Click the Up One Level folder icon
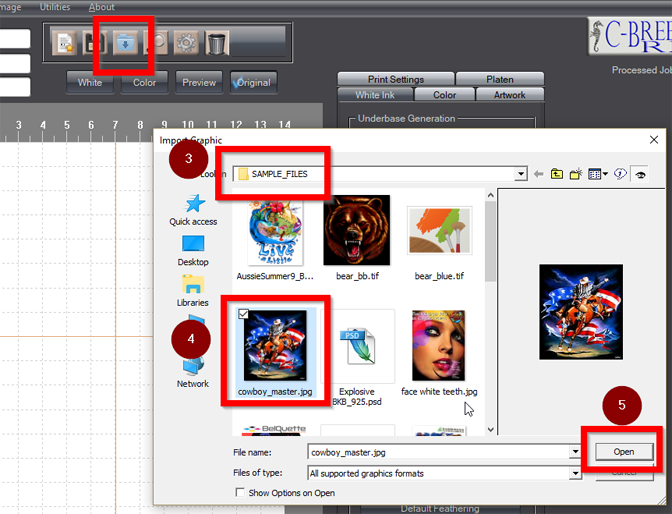 557,174
